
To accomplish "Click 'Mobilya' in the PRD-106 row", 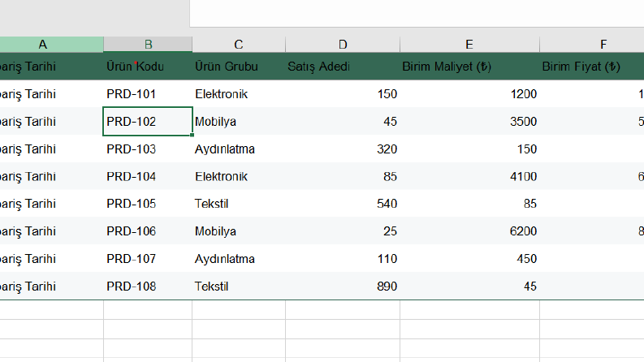I will click(239, 231).
